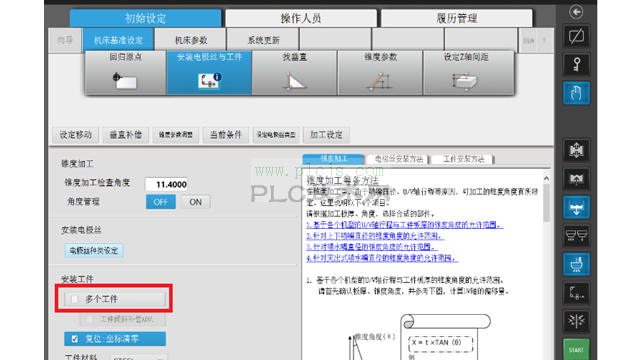Open the 工件材料 material dropdown
The image size is (642, 360).
pyautogui.click(x=138, y=358)
